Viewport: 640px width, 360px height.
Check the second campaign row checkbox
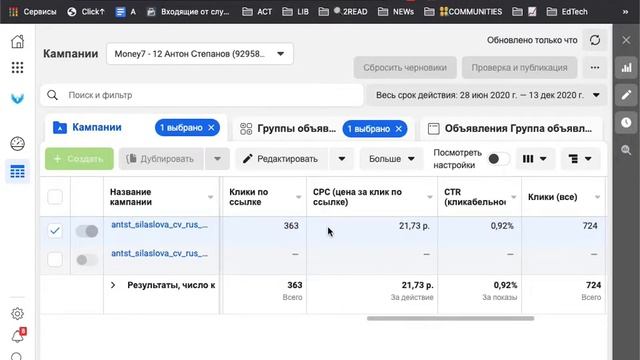pyautogui.click(x=55, y=259)
